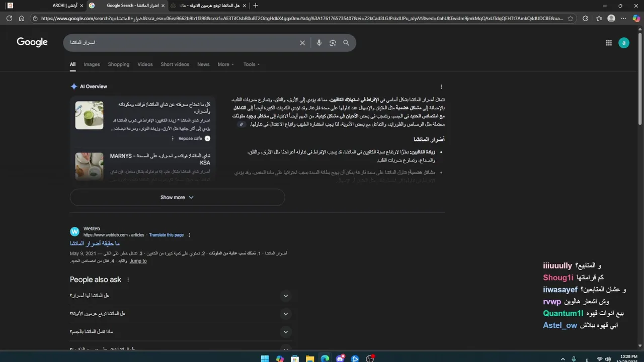This screenshot has height=362, width=644.
Task: Clear the search box text
Action: coord(302,43)
